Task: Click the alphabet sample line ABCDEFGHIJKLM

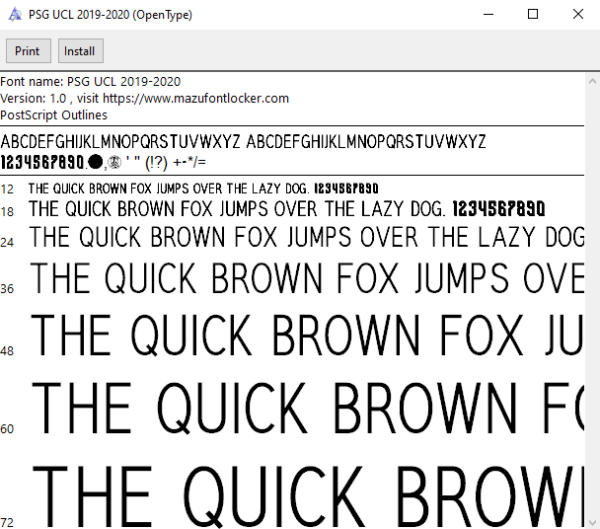Action: 243,142
